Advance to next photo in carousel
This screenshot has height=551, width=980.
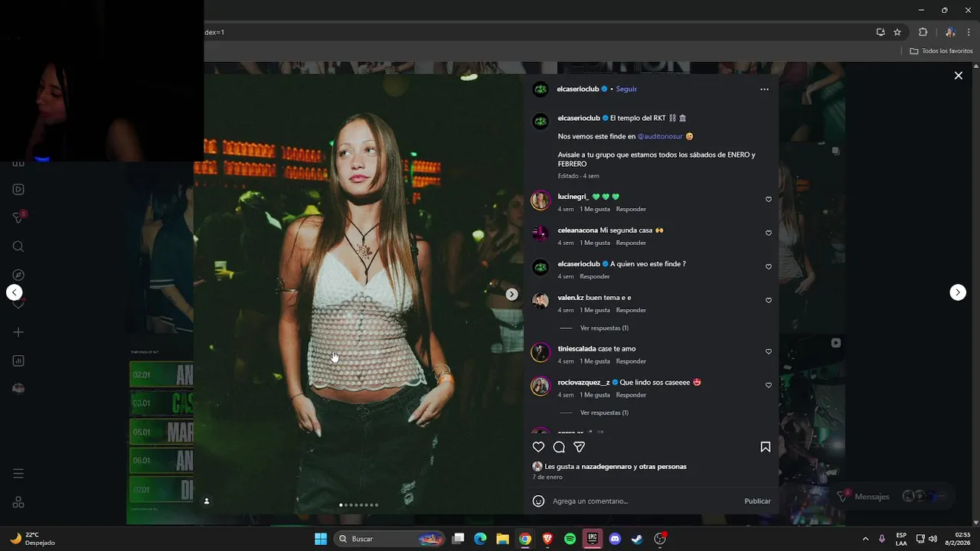click(x=511, y=294)
